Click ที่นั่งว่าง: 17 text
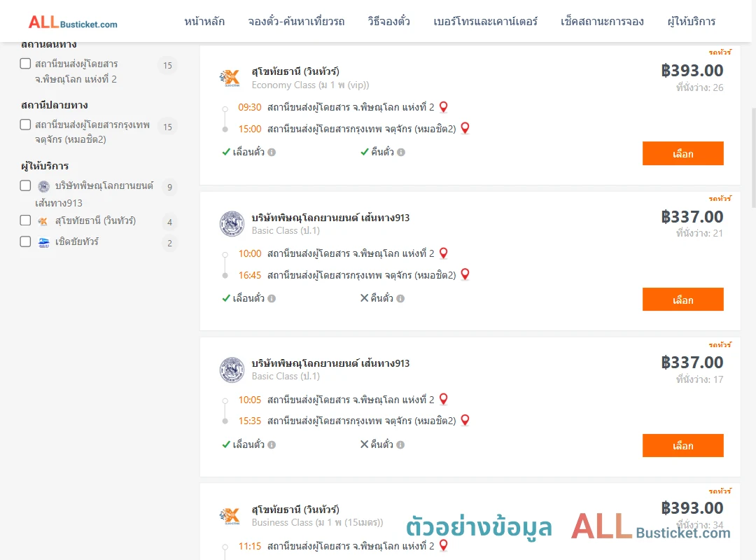This screenshot has width=756, height=560. (699, 379)
